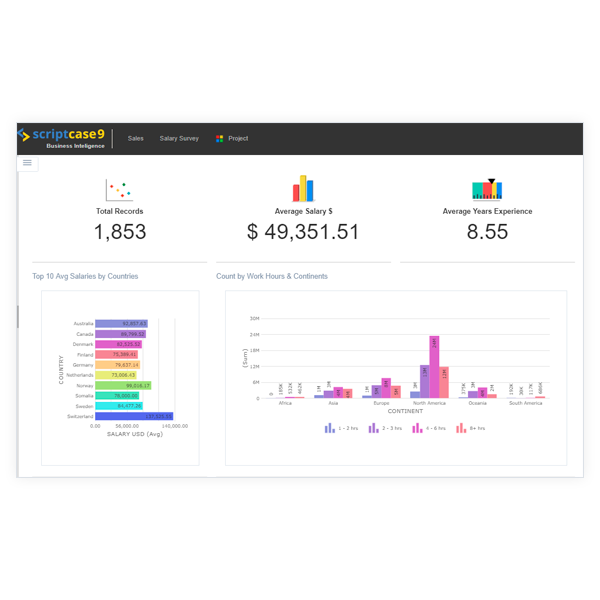The height and width of the screenshot is (600, 600).
Task: Click the Average Salary bar chart icon
Action: (x=303, y=188)
